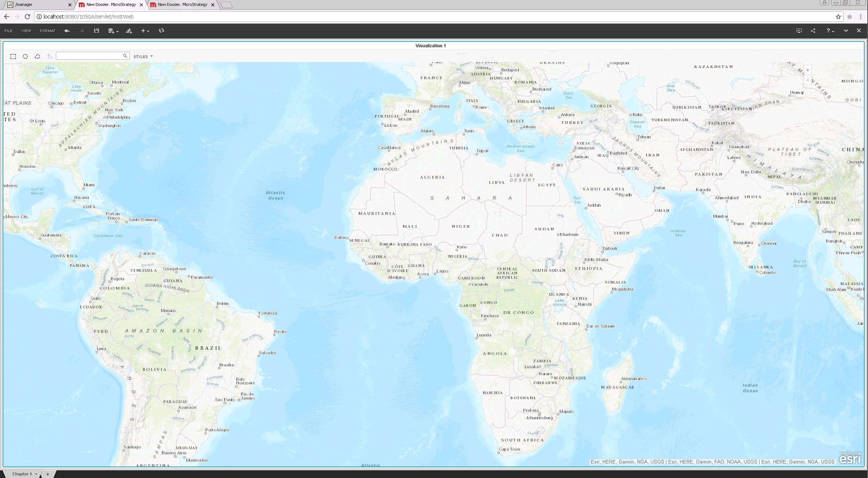Click the Share icon
The image size is (868, 478).
point(813,31)
